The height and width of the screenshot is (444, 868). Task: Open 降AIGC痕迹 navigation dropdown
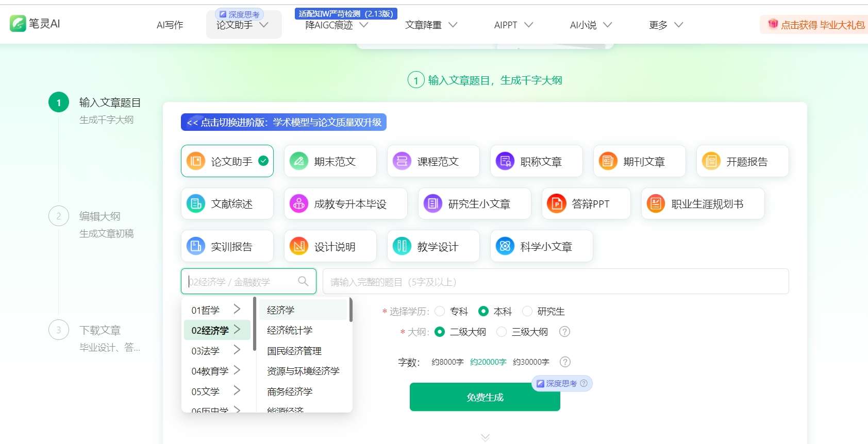(x=337, y=25)
